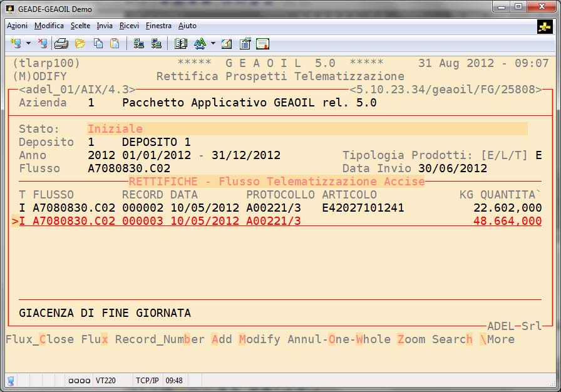
Task: Click the open book icon in toolbar
Action: pos(181,44)
